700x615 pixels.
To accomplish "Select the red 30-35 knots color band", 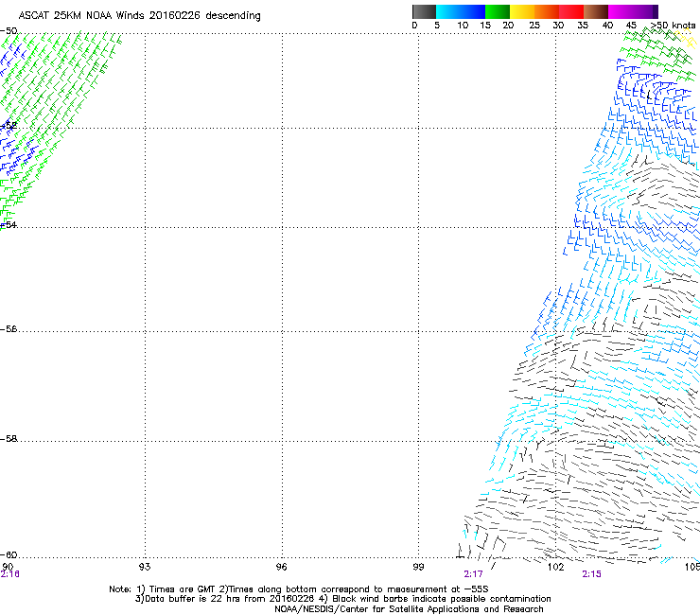I will (x=571, y=11).
